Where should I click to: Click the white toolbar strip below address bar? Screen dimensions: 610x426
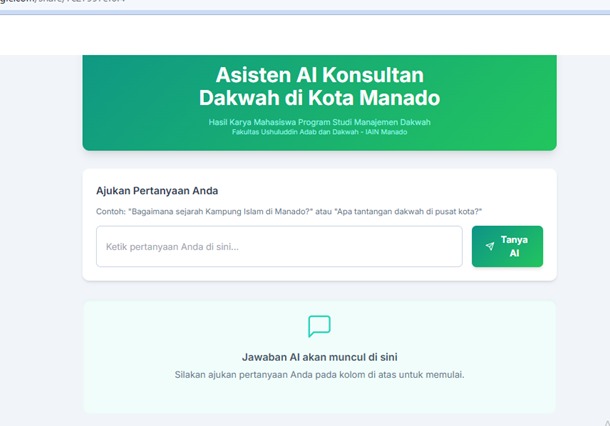[300, 35]
